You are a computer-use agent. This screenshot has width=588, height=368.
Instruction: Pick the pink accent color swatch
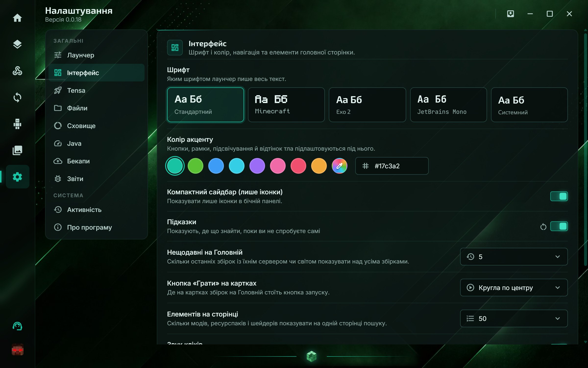click(278, 166)
